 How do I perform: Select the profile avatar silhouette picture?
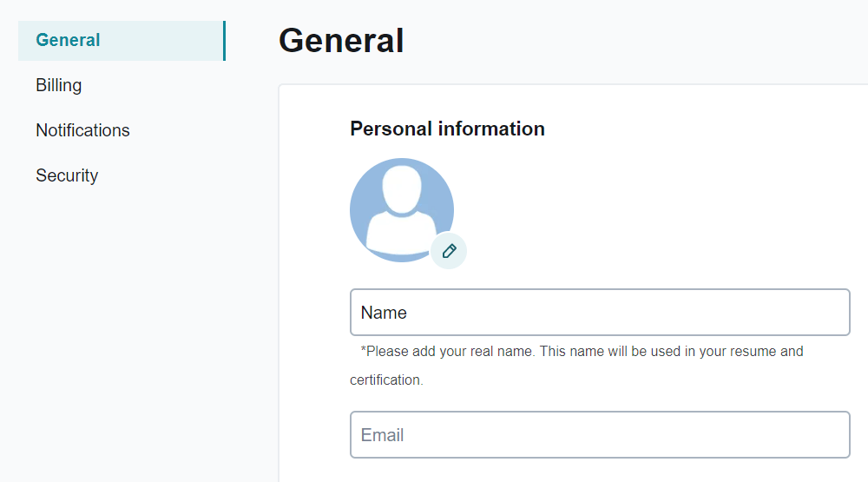point(401,209)
